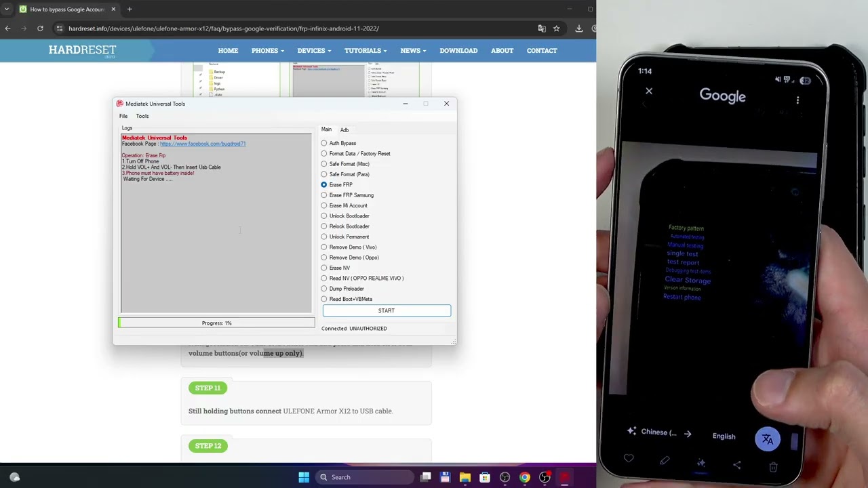Close the 'How to bypass Google Account' tab
Screen dimensions: 868x488
click(x=113, y=9)
